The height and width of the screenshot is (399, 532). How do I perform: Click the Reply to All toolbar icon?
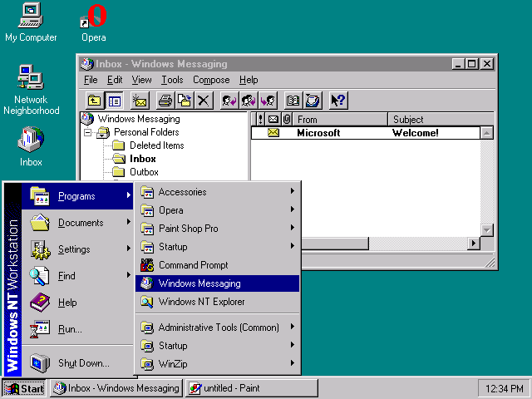click(x=249, y=101)
